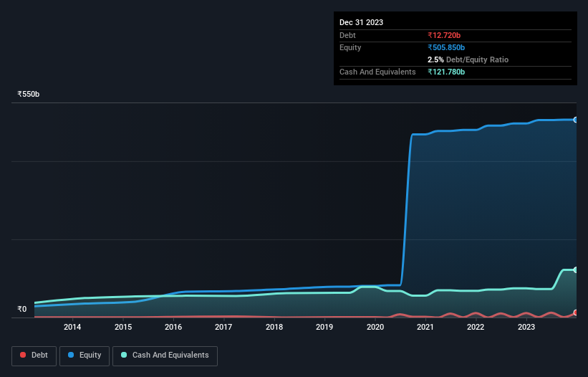Click the red Debt endpoint marker
Screen dimensions: 588x377
point(576,312)
